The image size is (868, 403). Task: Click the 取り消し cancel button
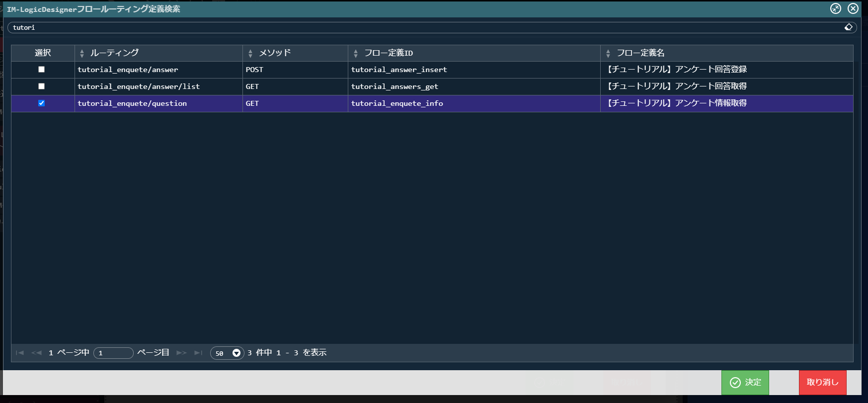pos(823,382)
